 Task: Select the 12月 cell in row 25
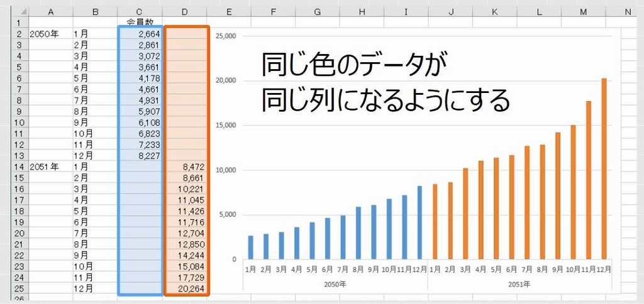[96, 288]
